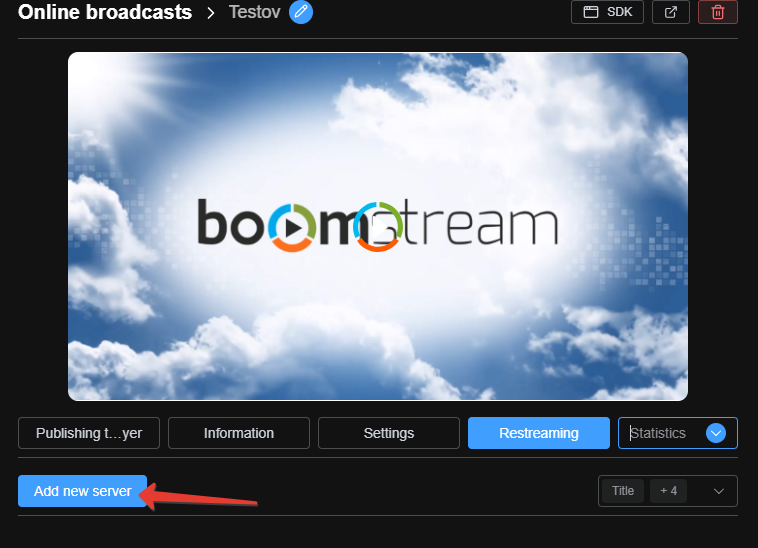Expand the columns selector chevron
Image resolution: width=758 pixels, height=548 pixels.
[x=719, y=491]
